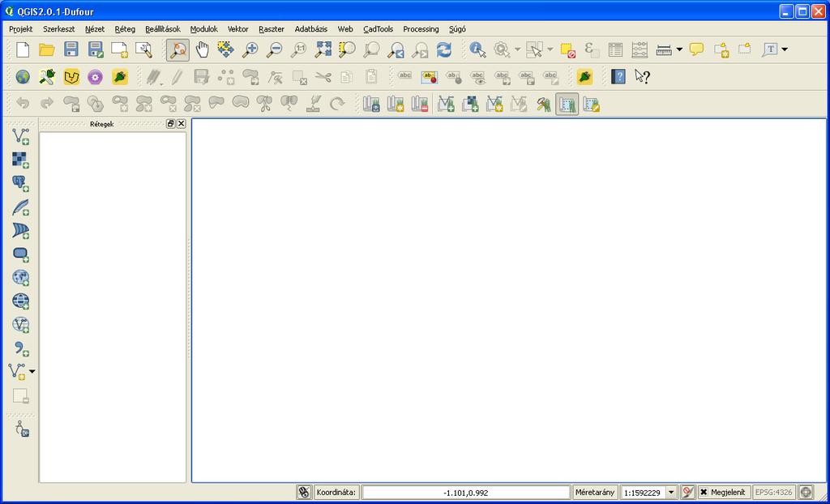Open the composer manager icon
The width and height of the screenshot is (830, 504).
point(144,49)
